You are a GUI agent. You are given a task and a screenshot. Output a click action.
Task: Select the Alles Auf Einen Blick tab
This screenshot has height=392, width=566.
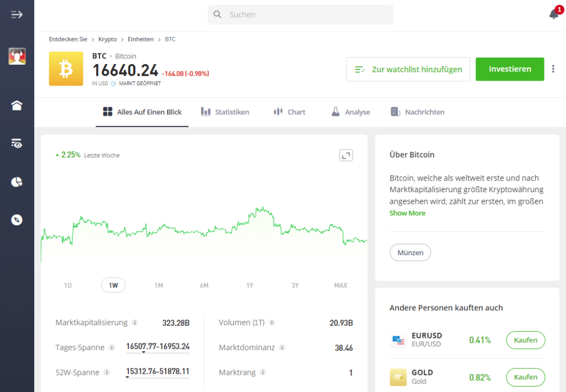click(x=142, y=112)
